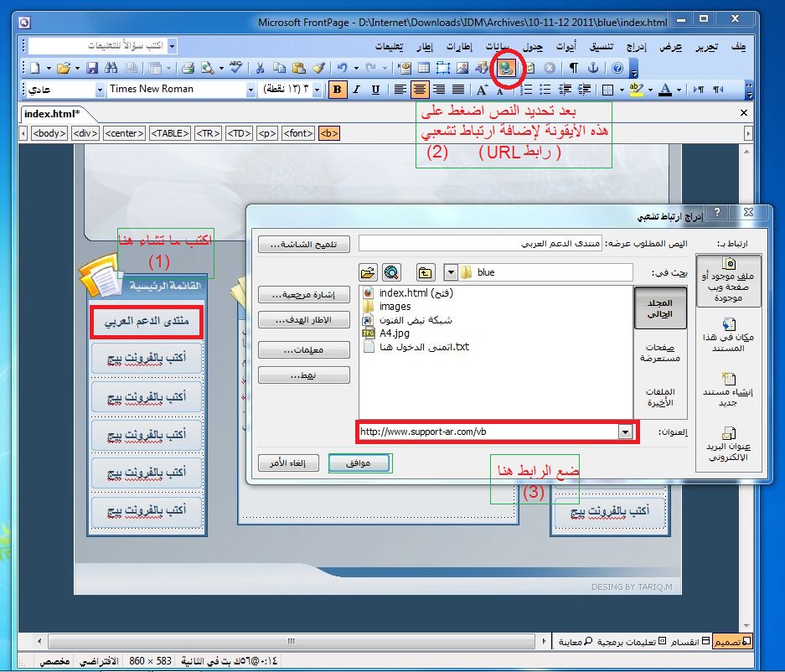Toggle Italic formatting button
The height and width of the screenshot is (672, 785).
coord(357,90)
